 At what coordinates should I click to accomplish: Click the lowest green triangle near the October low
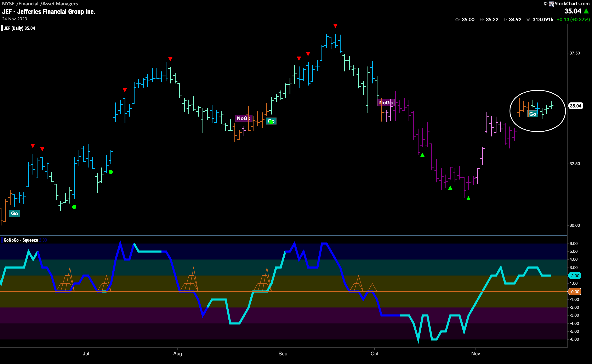(468, 198)
